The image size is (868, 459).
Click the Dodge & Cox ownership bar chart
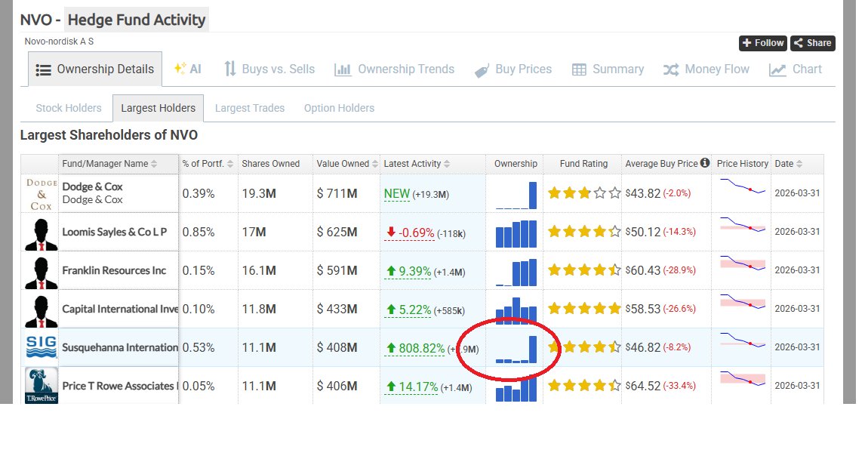pos(516,195)
